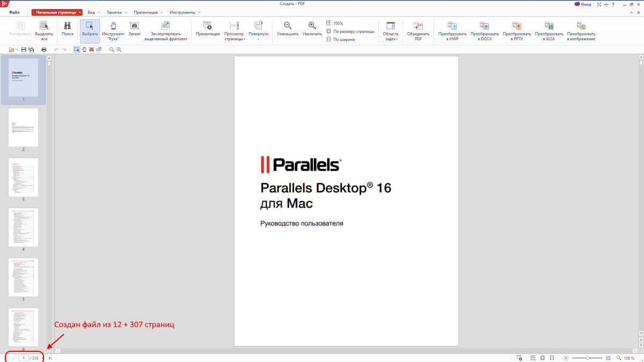This screenshot has width=644, height=362.
Task: Open Search (Поиск) with binoculars icon
Action: [x=68, y=29]
